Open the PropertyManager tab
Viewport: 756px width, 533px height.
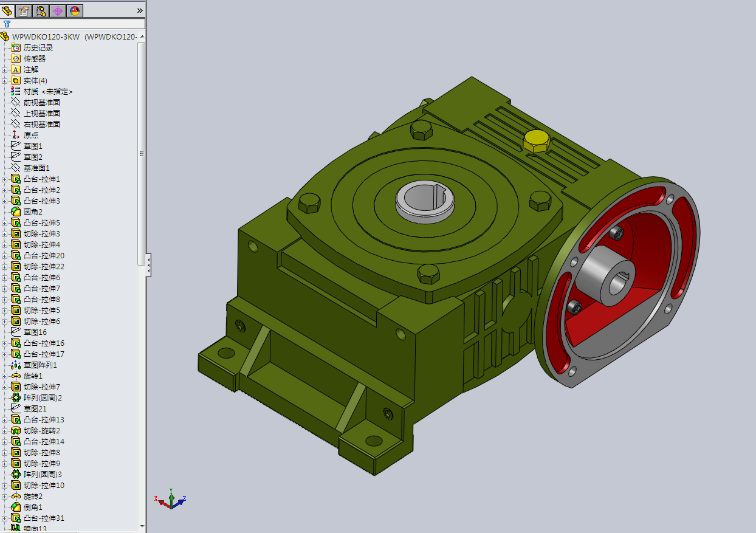[x=24, y=10]
